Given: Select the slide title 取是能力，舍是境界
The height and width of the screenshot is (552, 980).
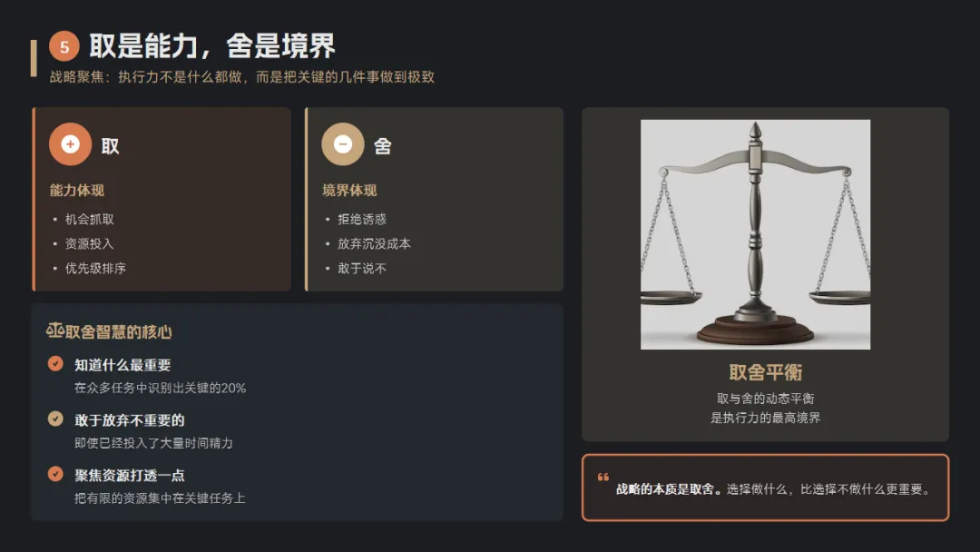Looking at the screenshot, I should tap(212, 46).
